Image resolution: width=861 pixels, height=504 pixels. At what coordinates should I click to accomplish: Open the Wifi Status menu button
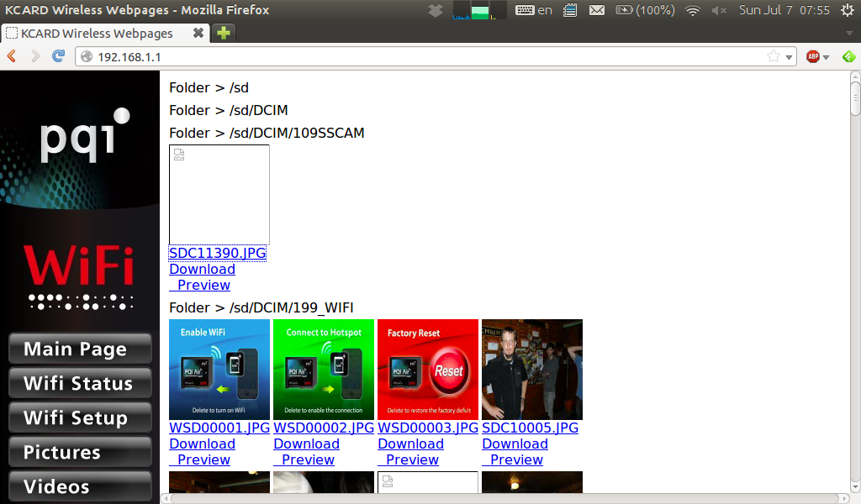click(x=80, y=383)
